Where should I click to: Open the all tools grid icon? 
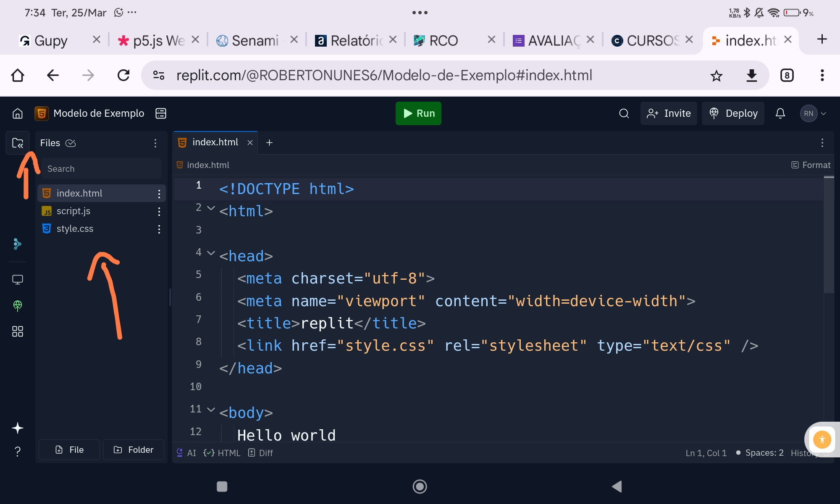click(18, 331)
